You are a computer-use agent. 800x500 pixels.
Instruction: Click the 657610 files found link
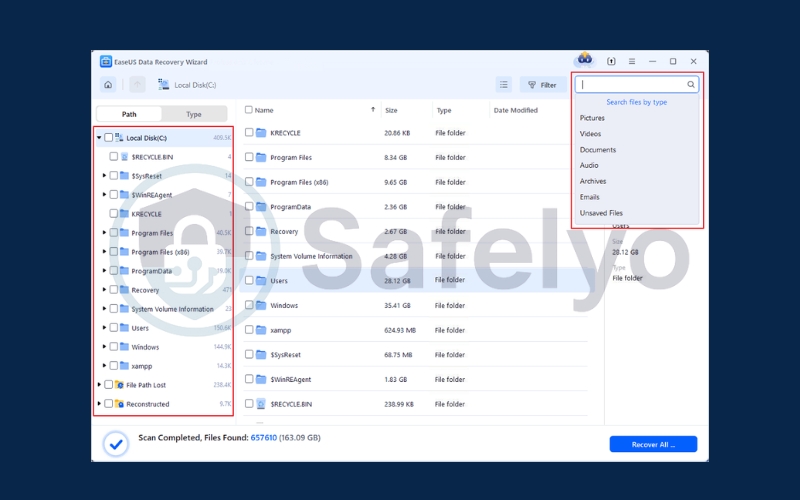264,438
